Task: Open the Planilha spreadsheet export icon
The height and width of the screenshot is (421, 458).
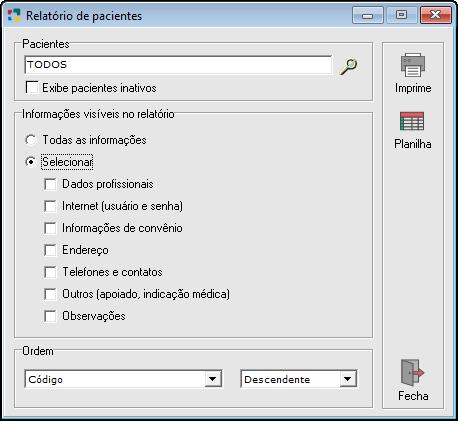Action: 412,121
